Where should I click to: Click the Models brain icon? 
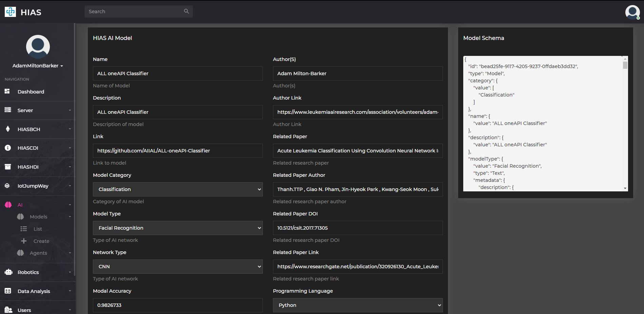point(20,216)
